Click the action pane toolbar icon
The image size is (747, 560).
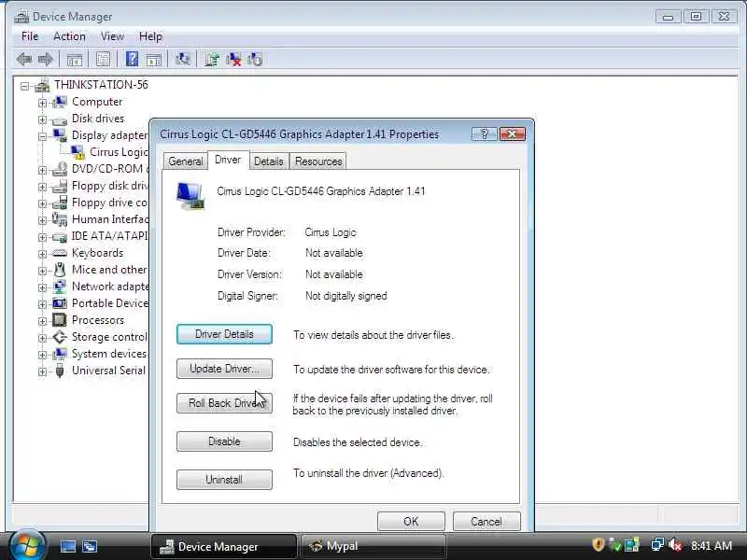coord(153,60)
